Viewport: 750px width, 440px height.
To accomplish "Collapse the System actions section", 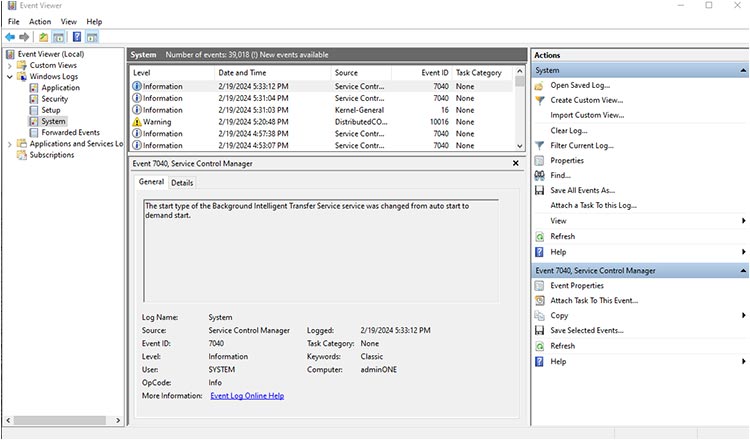I will pos(742,71).
